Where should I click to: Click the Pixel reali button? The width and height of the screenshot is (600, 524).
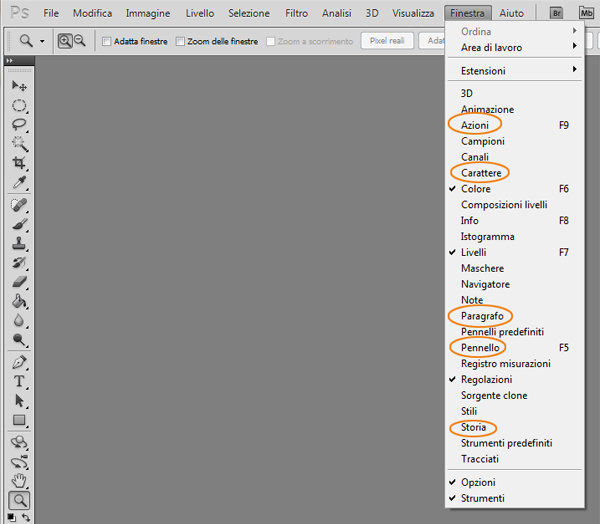click(387, 41)
